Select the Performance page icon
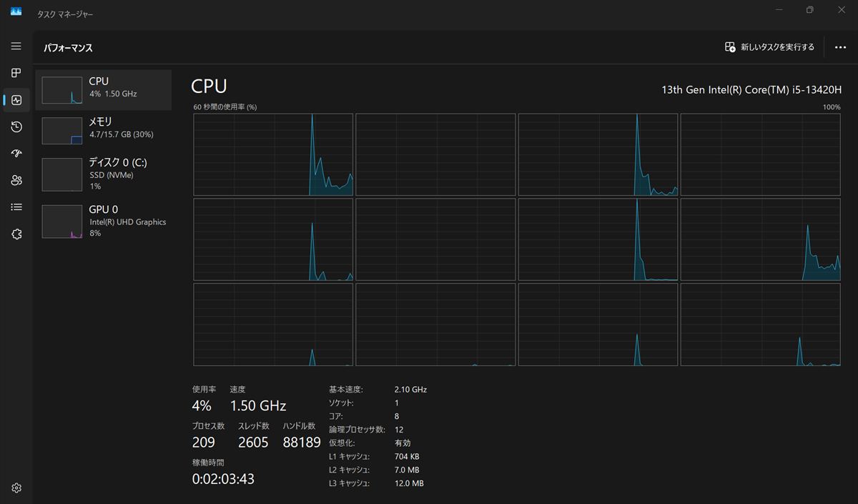The height and width of the screenshot is (504, 858). coord(16,100)
